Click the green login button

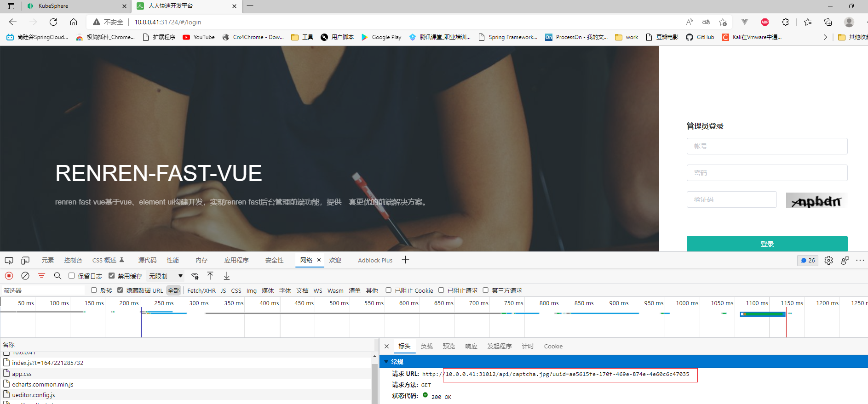tap(767, 244)
